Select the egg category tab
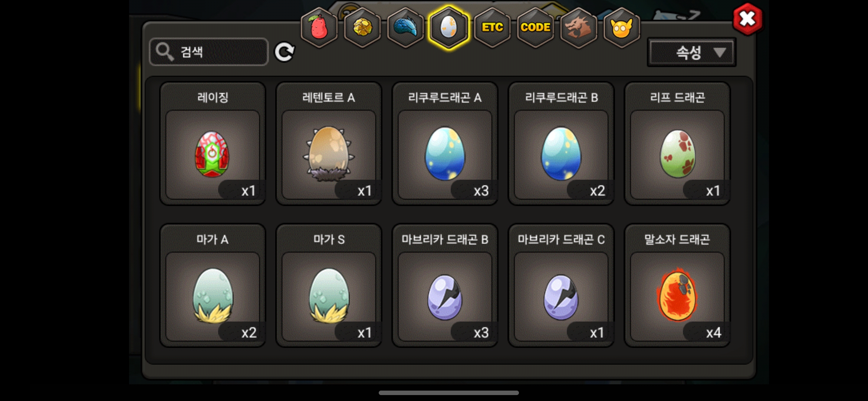Image resolution: width=868 pixels, height=401 pixels. click(x=449, y=27)
